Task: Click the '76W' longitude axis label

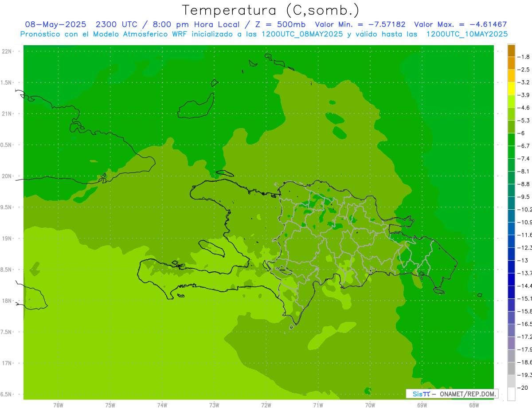Action: coord(58,405)
